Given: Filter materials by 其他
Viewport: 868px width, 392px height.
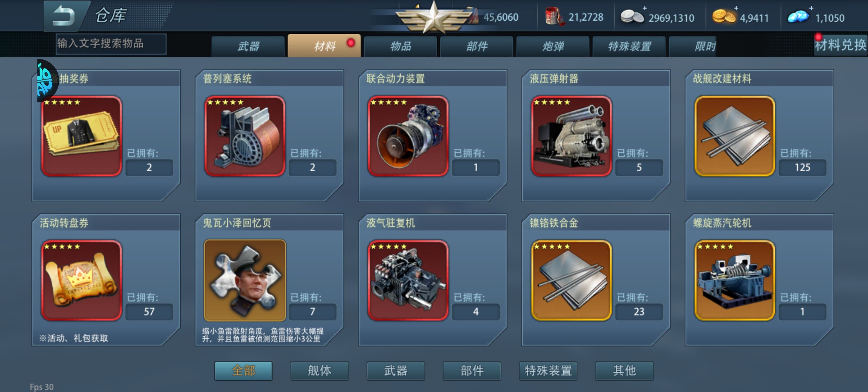Looking at the screenshot, I should click(x=624, y=371).
